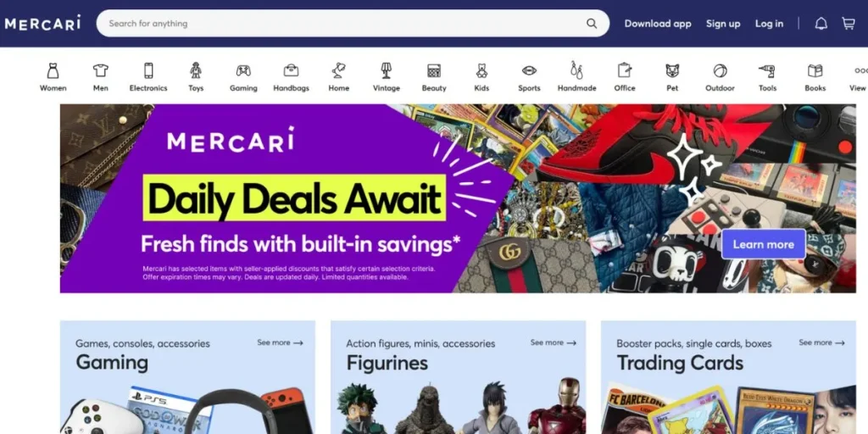Click the search magnifier icon

[x=592, y=24]
